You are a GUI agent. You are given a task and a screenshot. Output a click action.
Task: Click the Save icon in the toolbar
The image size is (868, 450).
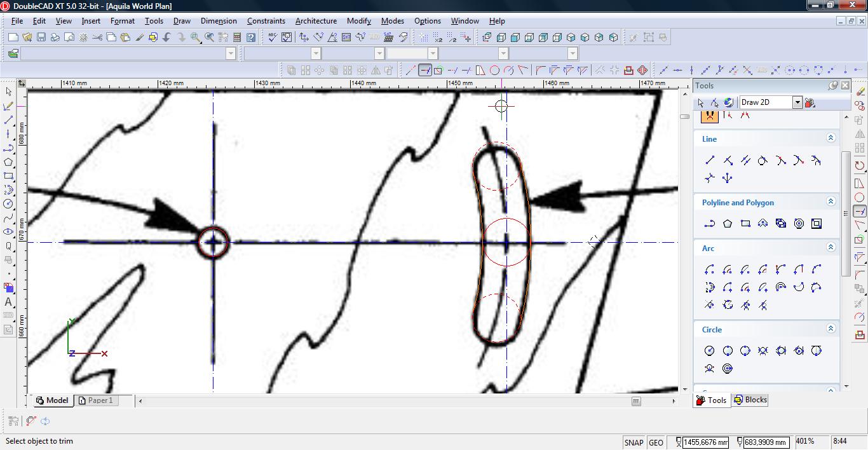coord(41,37)
